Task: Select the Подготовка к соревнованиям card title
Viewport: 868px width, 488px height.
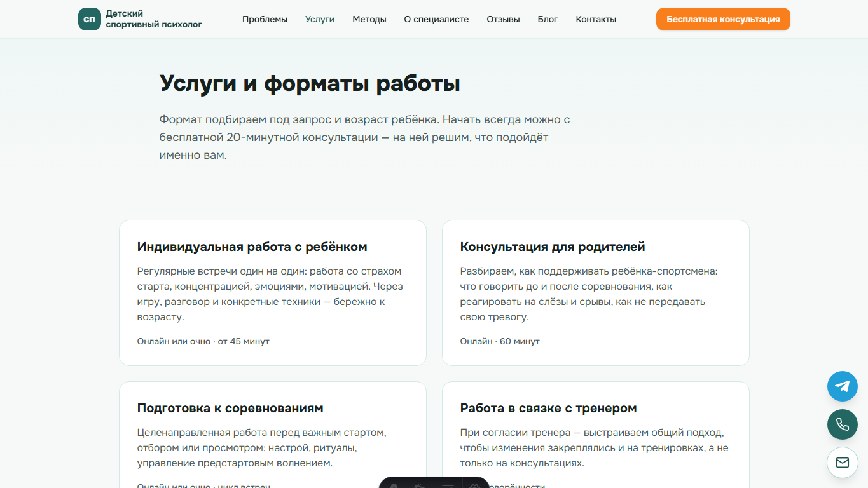Action: pos(230,408)
